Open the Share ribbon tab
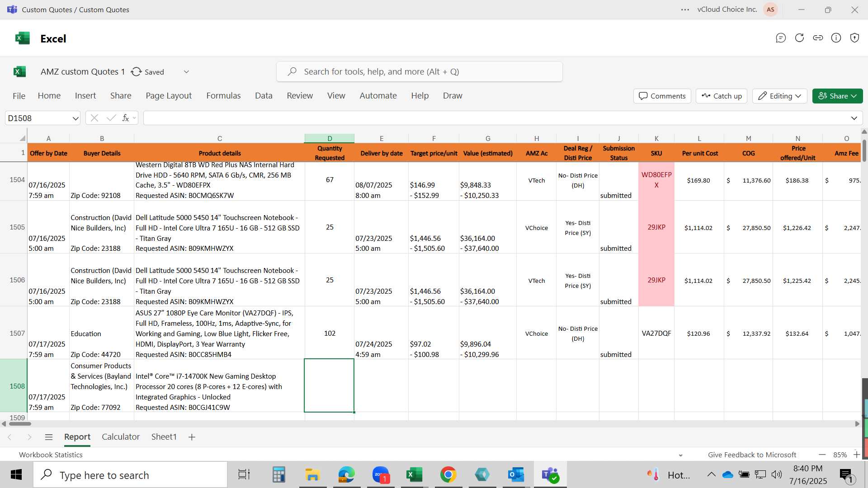Viewport: 868px width, 488px height. click(x=121, y=96)
